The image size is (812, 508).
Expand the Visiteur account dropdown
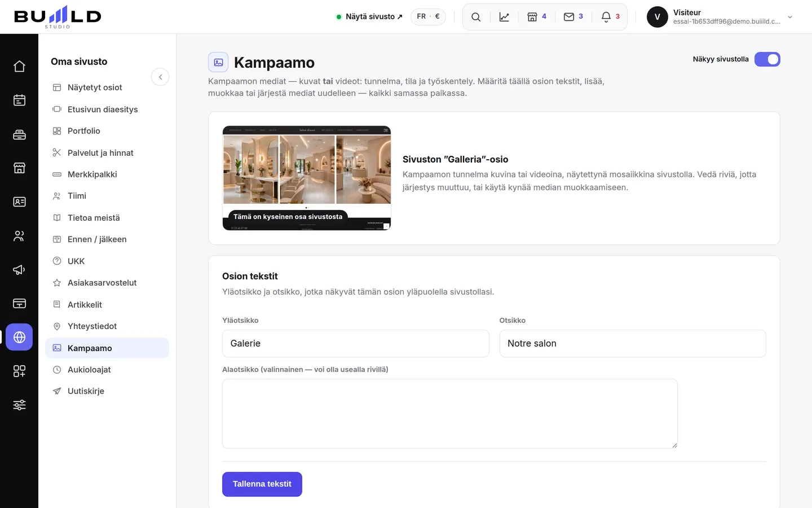pyautogui.click(x=720, y=17)
